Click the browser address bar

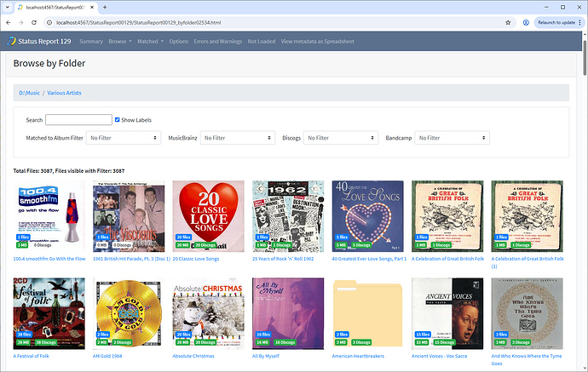(278, 22)
